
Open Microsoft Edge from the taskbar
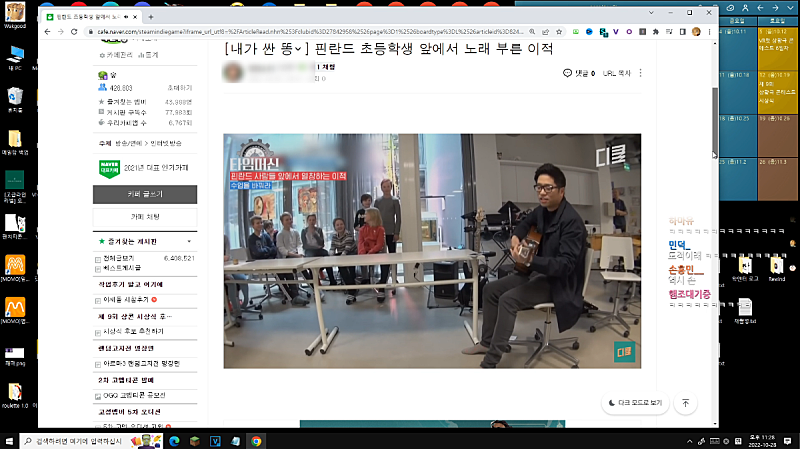click(x=173, y=440)
